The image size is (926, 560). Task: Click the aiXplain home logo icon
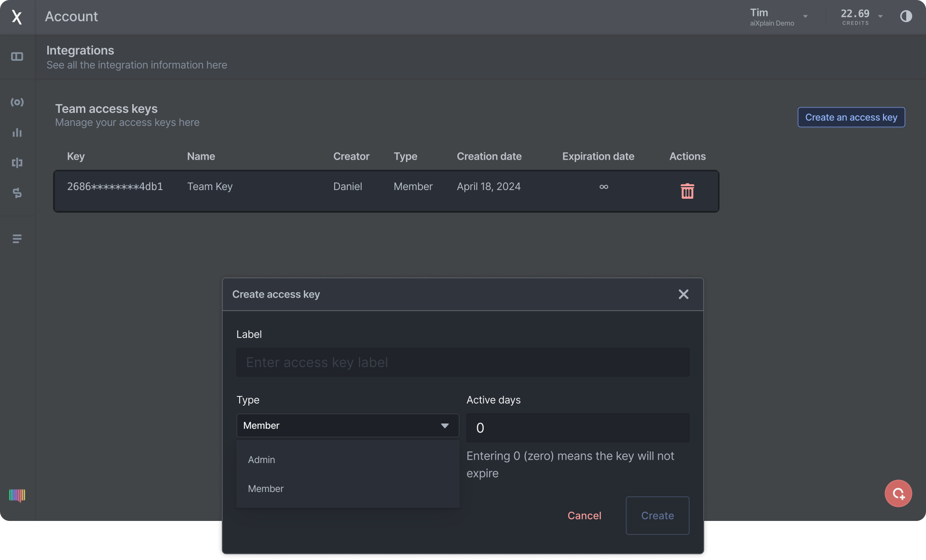[x=16, y=16]
